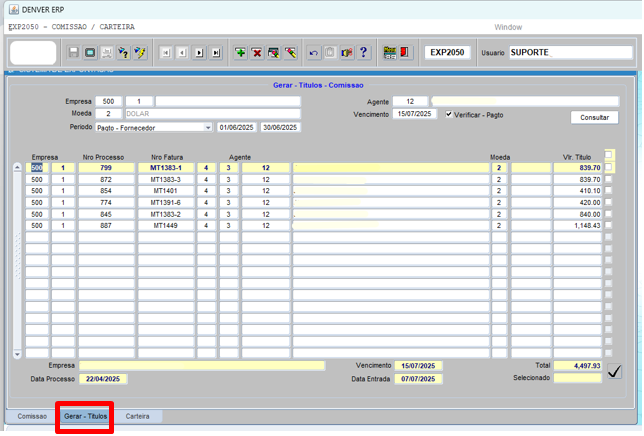Screen dimensions: 644x436
Task: Switch to the Comissao tab
Action: point(32,416)
